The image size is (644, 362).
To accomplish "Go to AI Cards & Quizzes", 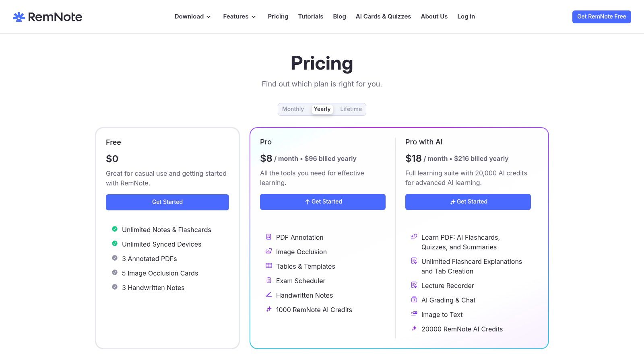I will coord(383,16).
